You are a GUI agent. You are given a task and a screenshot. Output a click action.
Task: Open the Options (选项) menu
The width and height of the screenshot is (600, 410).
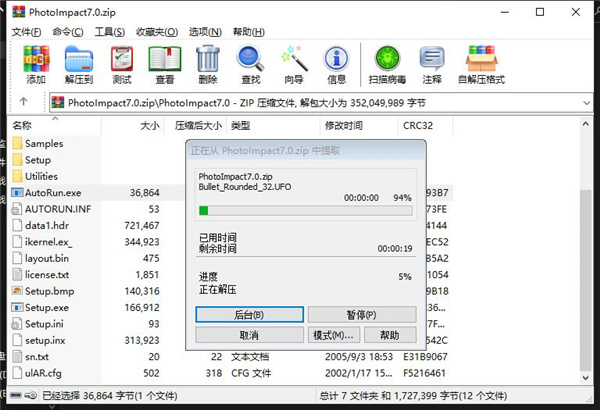point(205,32)
